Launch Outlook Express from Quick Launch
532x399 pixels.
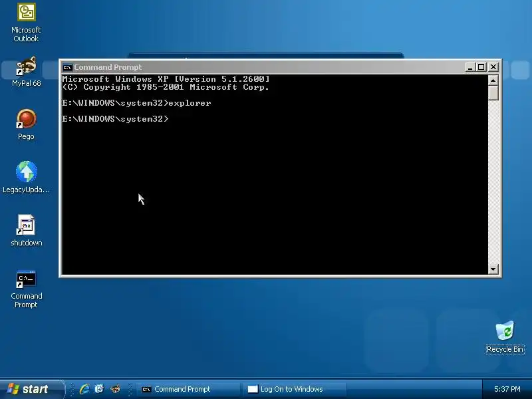pyautogui.click(x=99, y=389)
